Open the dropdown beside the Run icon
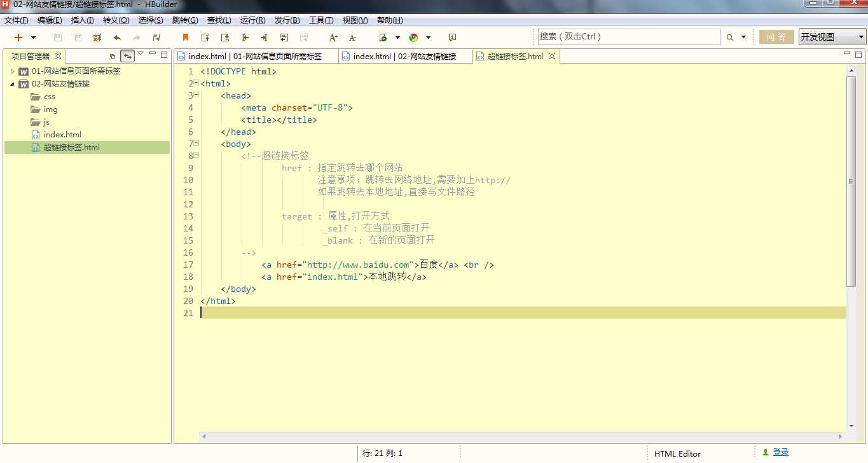The image size is (868, 463). point(397,38)
